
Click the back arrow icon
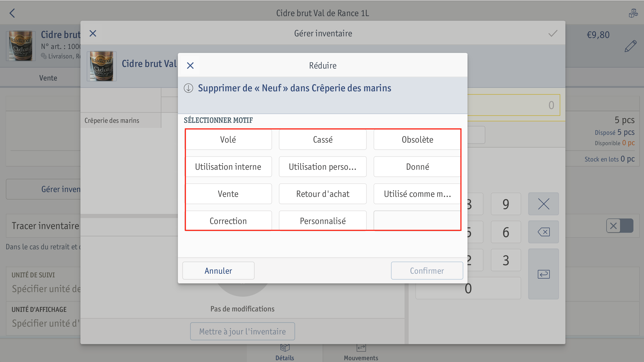pos(12,13)
